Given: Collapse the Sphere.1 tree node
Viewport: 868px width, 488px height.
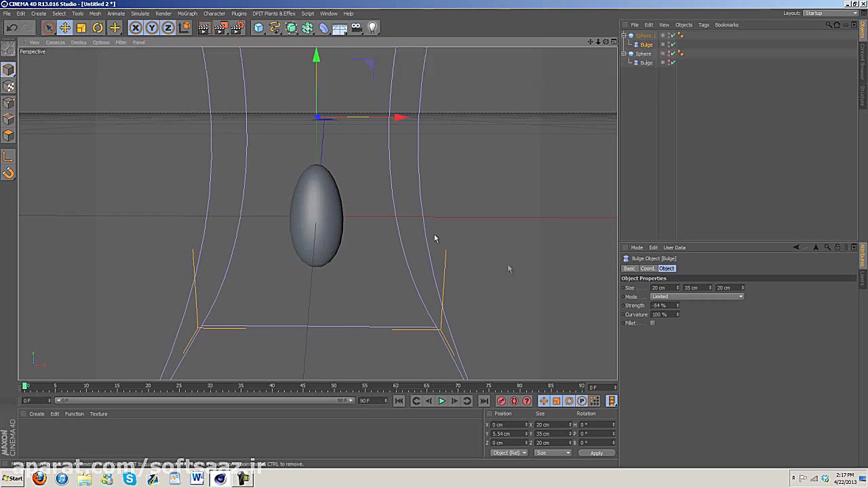Looking at the screenshot, I should tap(624, 36).
